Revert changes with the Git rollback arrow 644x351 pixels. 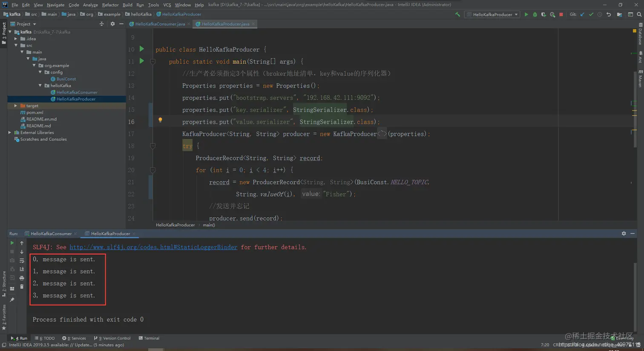(x=609, y=14)
